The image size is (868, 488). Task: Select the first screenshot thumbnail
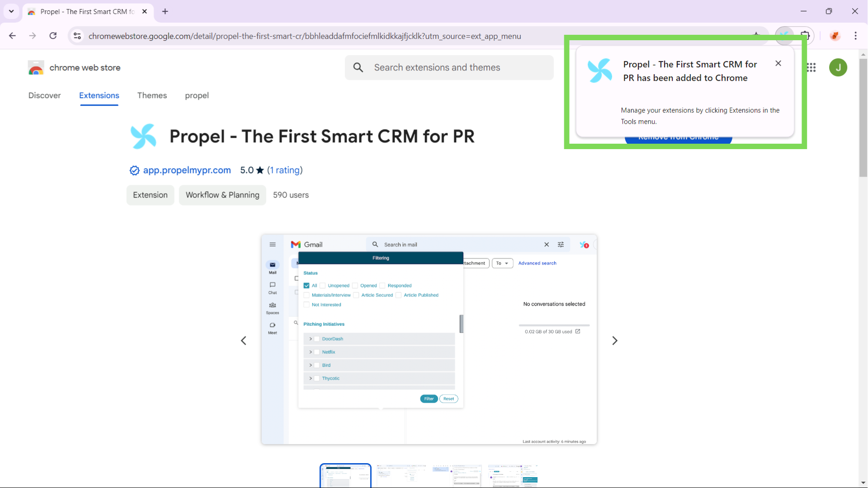point(345,475)
